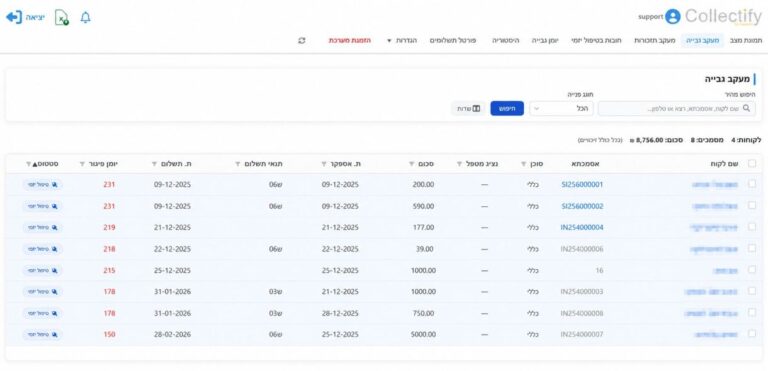Click the red הזמנת משרות link
The height and width of the screenshot is (371, 768).
point(350,41)
